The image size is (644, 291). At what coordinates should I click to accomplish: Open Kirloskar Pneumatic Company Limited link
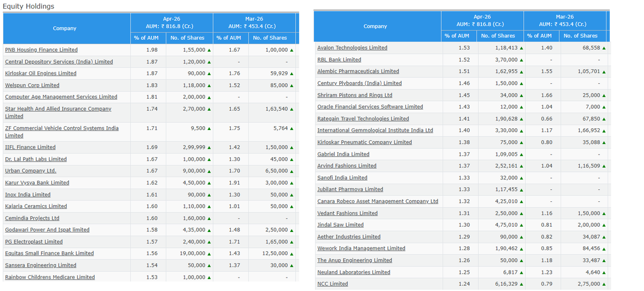pyautogui.click(x=364, y=142)
